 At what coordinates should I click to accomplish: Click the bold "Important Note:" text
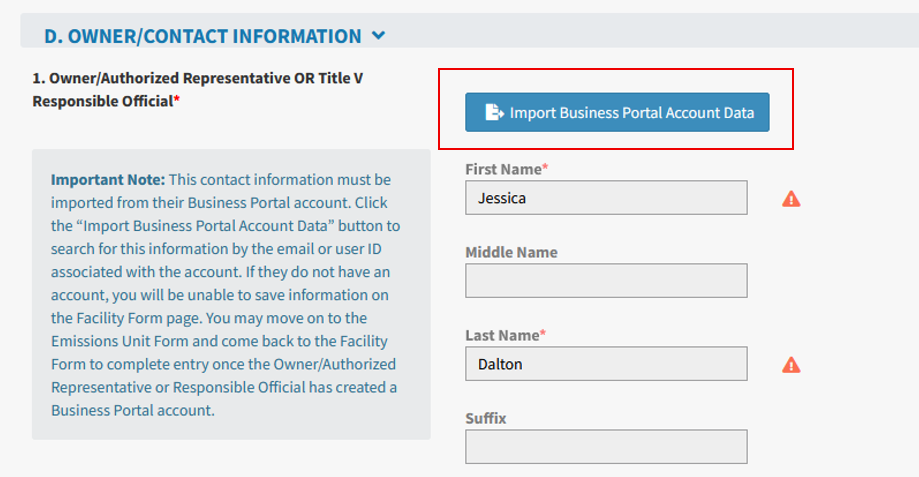point(108,180)
